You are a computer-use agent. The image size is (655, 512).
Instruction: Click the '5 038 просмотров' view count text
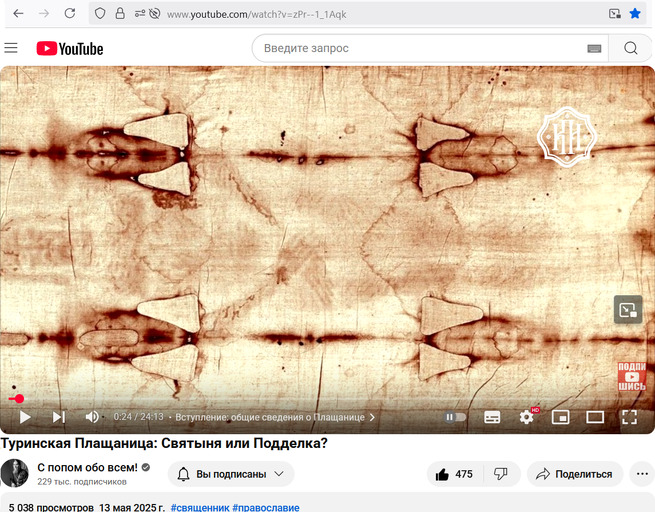click(51, 507)
